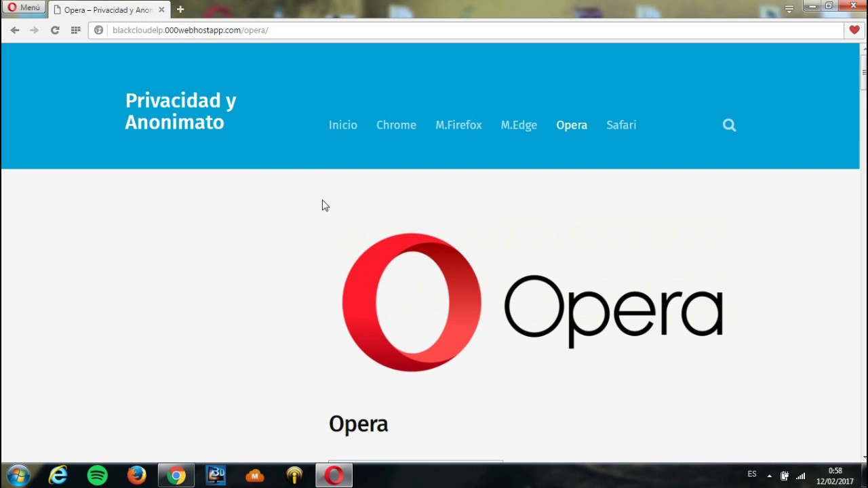Launch Internet Explorer from taskbar
The width and height of the screenshot is (868, 488).
(58, 476)
